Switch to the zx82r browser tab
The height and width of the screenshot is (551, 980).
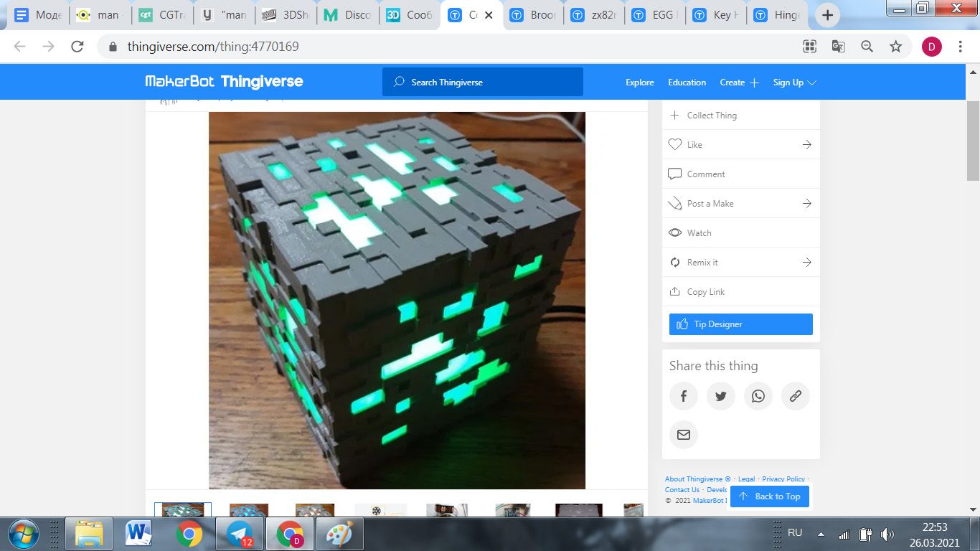click(x=595, y=15)
